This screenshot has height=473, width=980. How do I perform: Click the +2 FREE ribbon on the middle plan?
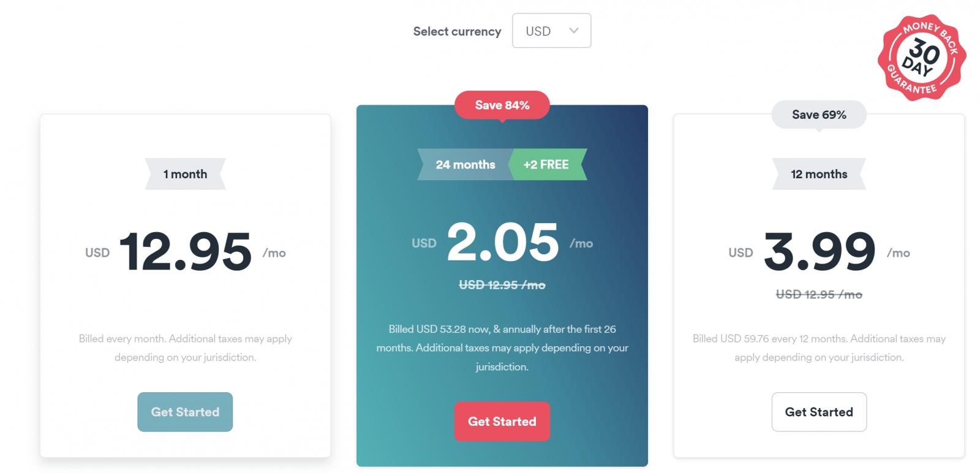coord(547,165)
